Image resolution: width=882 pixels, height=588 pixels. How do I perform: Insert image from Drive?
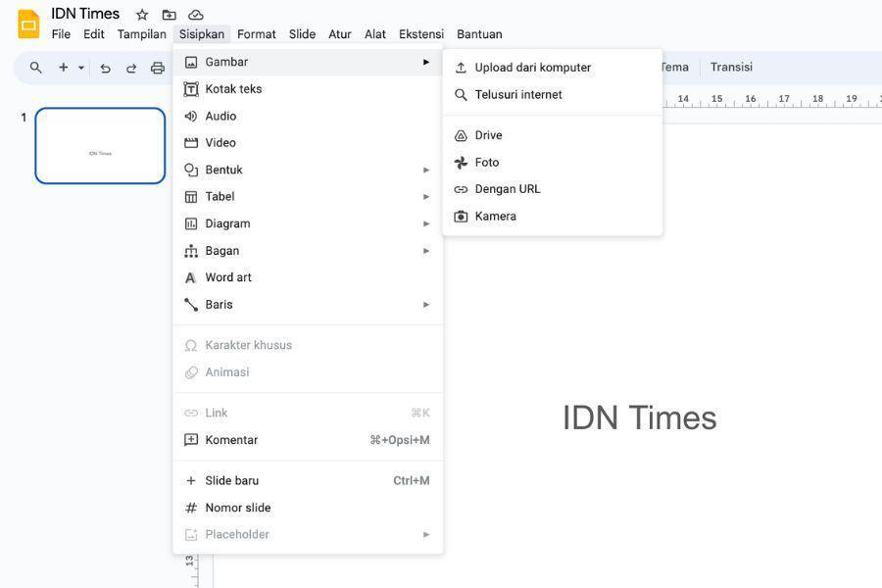[x=553, y=135]
